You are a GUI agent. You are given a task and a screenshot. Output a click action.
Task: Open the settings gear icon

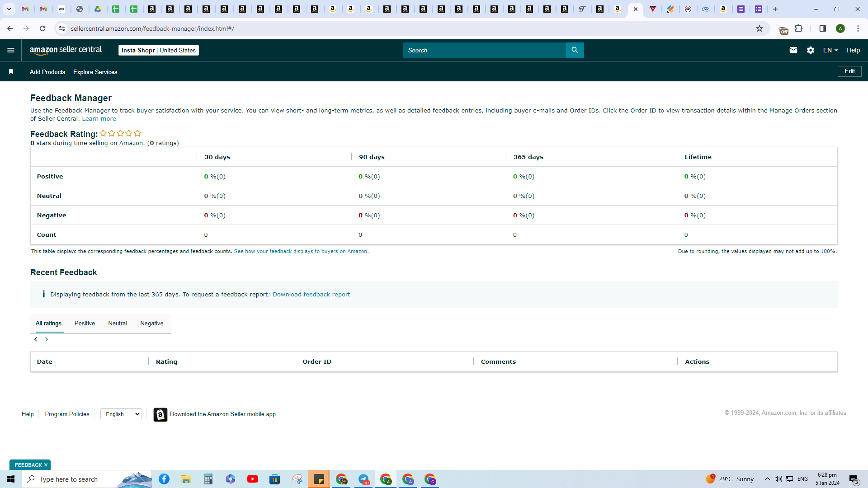click(811, 50)
